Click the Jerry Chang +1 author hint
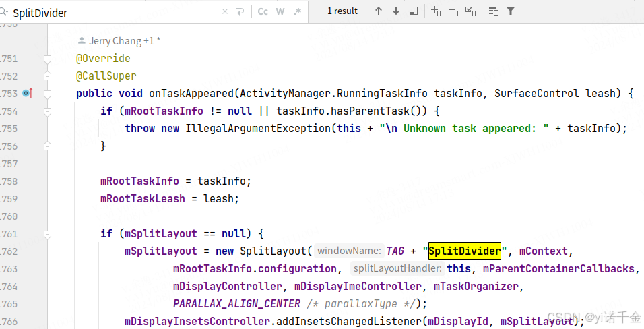 click(125, 40)
